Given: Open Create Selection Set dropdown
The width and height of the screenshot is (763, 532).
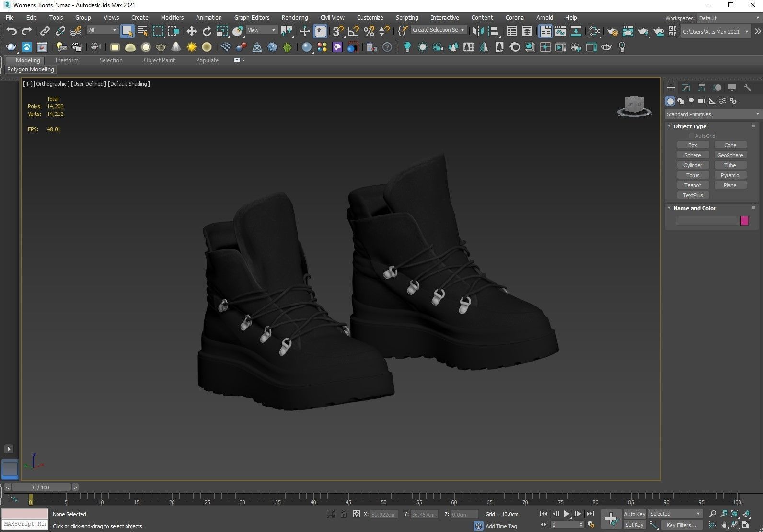Looking at the screenshot, I should [x=439, y=30].
